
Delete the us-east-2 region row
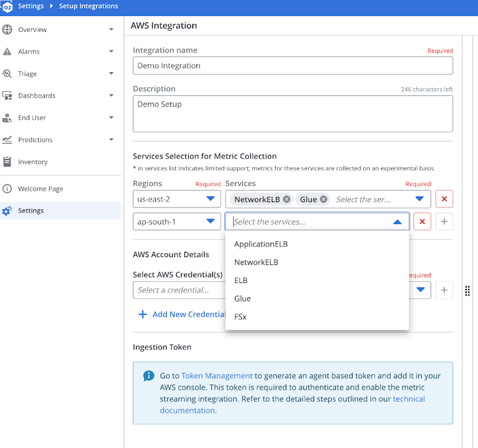444,199
